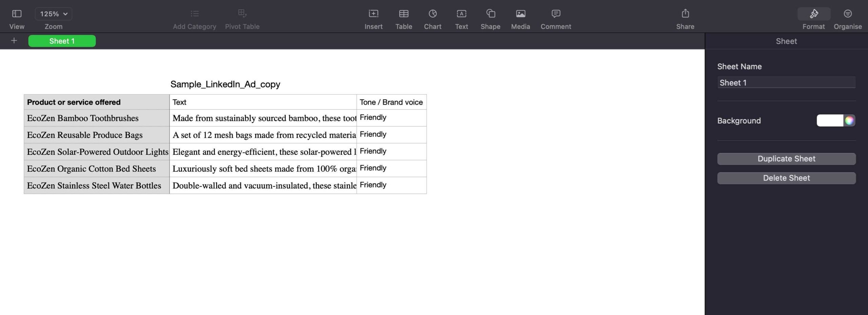
Task: Insert a Text box
Action: [x=461, y=14]
